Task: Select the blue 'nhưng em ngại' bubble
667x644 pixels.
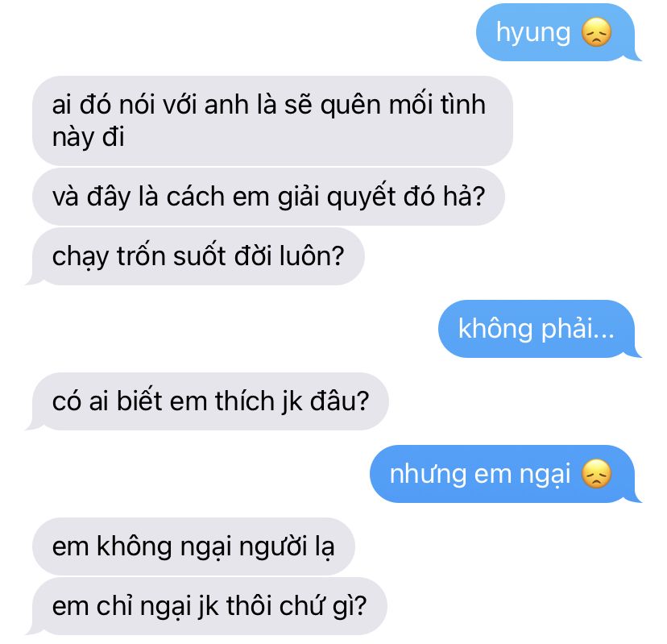Action: (x=504, y=474)
